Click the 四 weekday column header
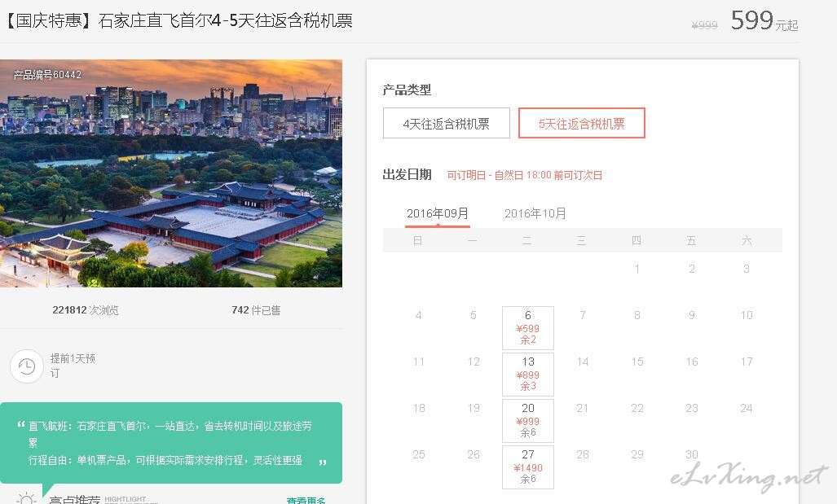Viewport: 837px width, 504px height. (637, 240)
